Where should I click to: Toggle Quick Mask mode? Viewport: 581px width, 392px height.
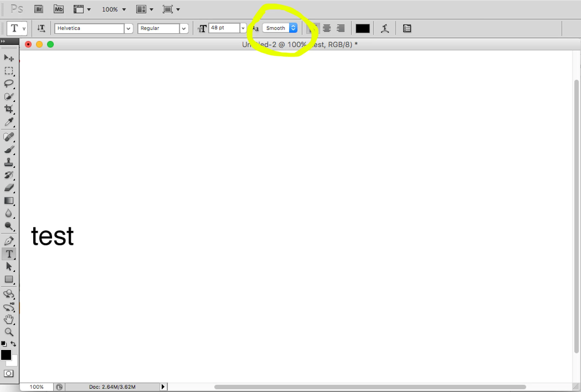[9, 373]
